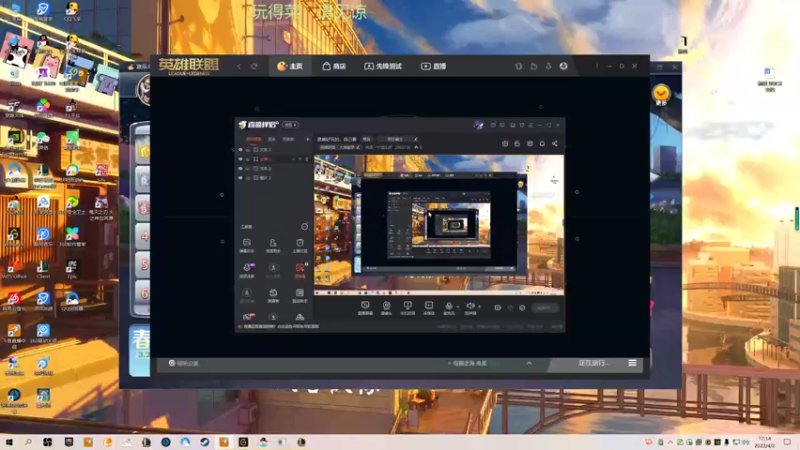Image resolution: width=800 pixels, height=450 pixels.
Task: Open 辅助设置 at League client bottom bar
Action: click(x=184, y=363)
